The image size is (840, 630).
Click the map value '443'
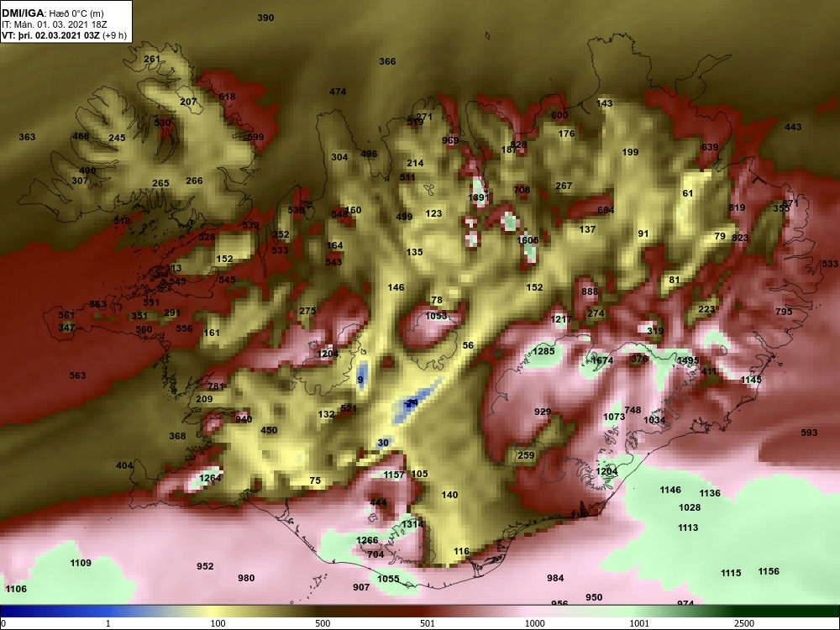coord(794,127)
